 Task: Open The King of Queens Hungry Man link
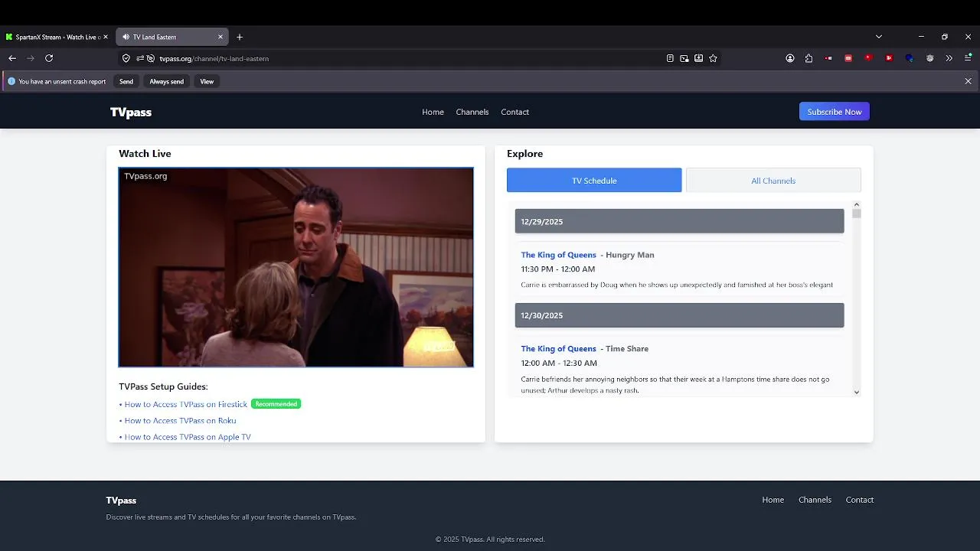(x=559, y=255)
